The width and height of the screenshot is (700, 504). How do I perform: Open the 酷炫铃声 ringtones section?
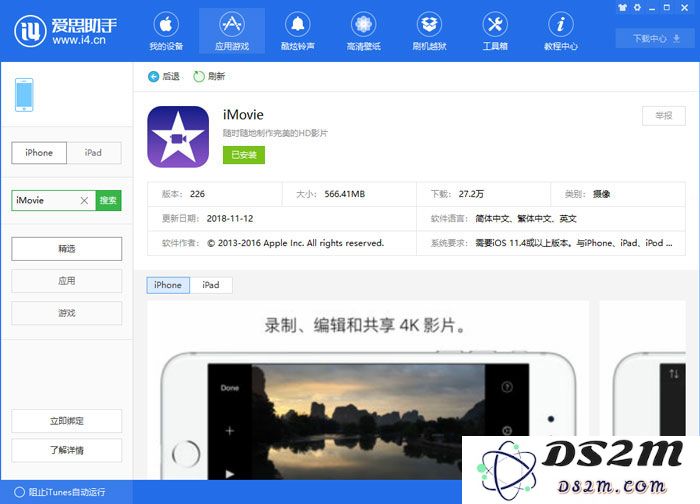[x=298, y=31]
